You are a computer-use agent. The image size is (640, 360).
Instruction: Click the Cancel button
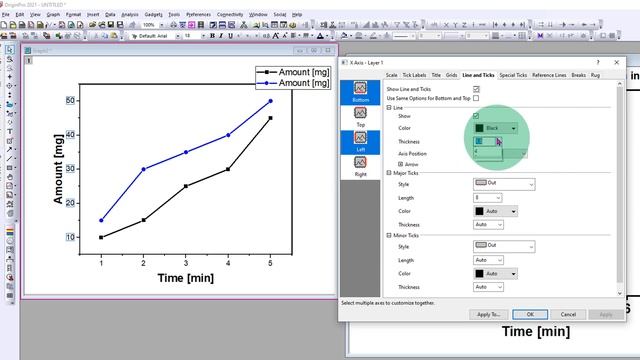pyautogui.click(x=568, y=314)
